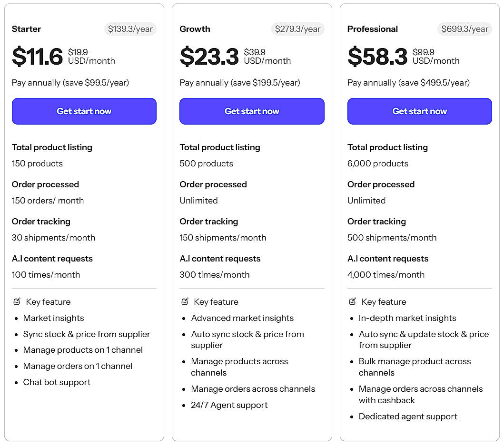Click the $58.3 monthly price
The width and height of the screenshot is (504, 445).
(377, 57)
